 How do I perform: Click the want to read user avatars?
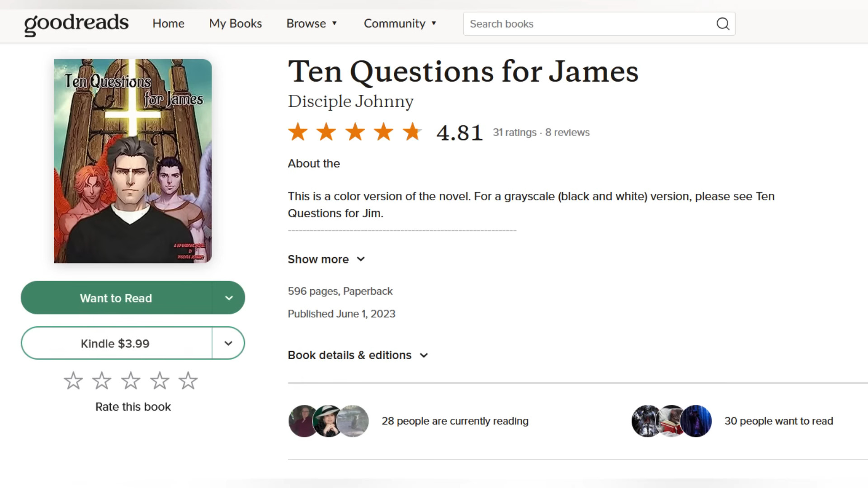click(671, 421)
